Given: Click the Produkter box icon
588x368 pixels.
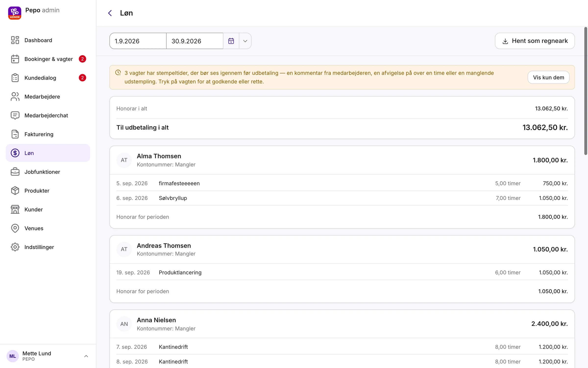Looking at the screenshot, I should (x=15, y=191).
